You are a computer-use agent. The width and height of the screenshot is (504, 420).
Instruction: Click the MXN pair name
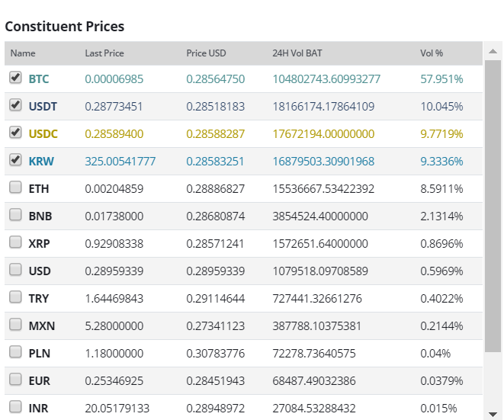point(42,325)
